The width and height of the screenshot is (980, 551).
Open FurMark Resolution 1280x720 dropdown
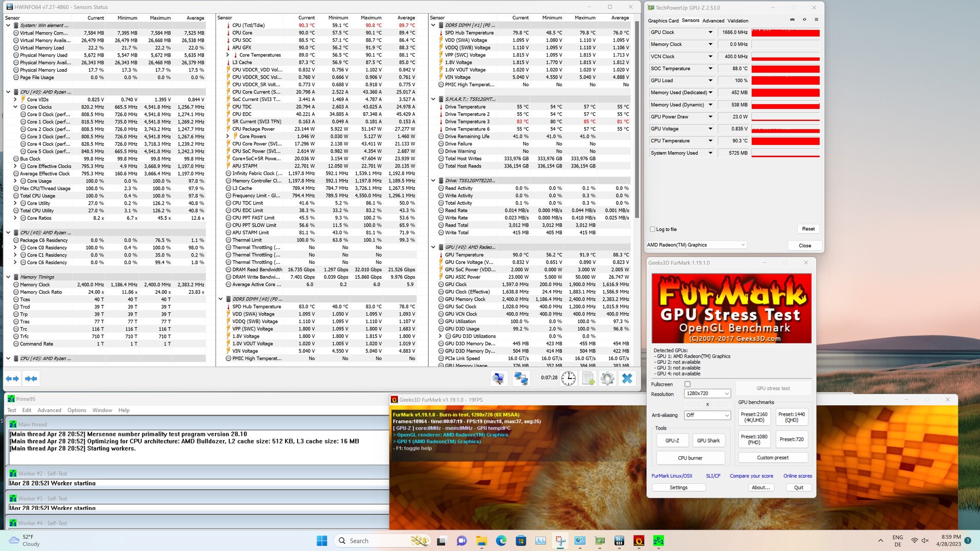[x=707, y=393]
